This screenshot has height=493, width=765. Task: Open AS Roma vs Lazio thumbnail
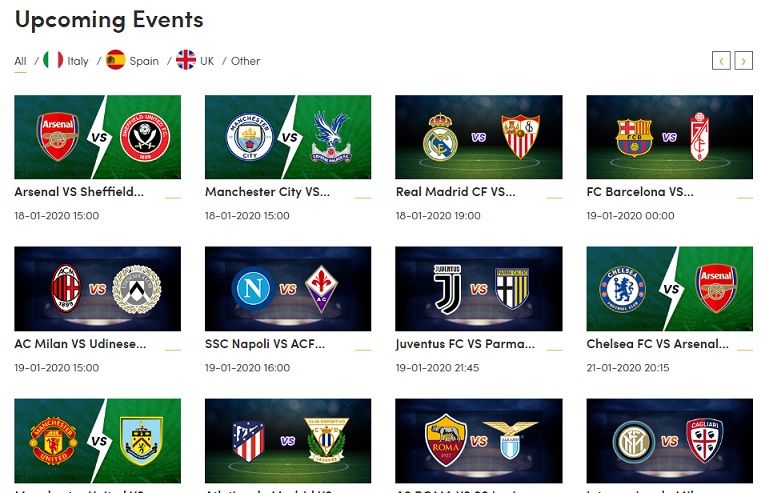tap(479, 441)
